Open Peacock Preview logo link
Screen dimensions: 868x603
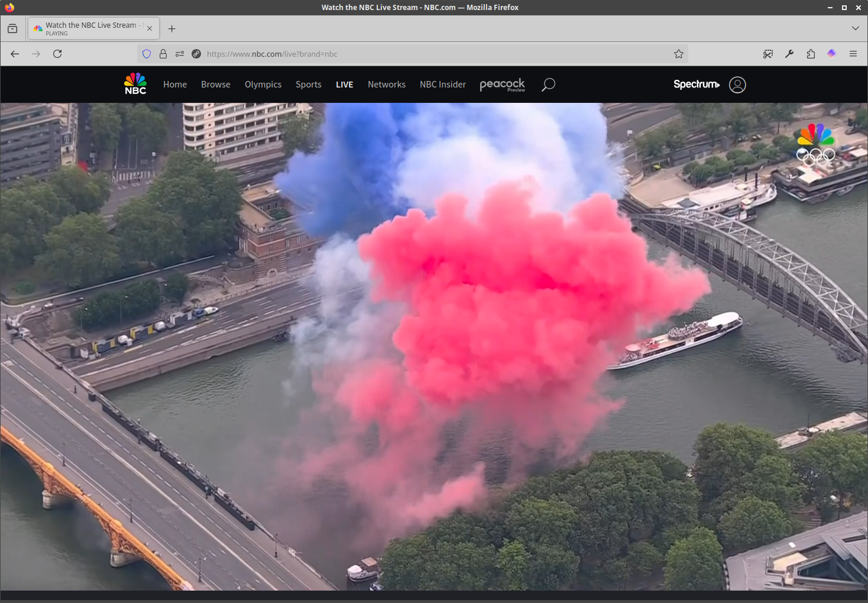(502, 85)
